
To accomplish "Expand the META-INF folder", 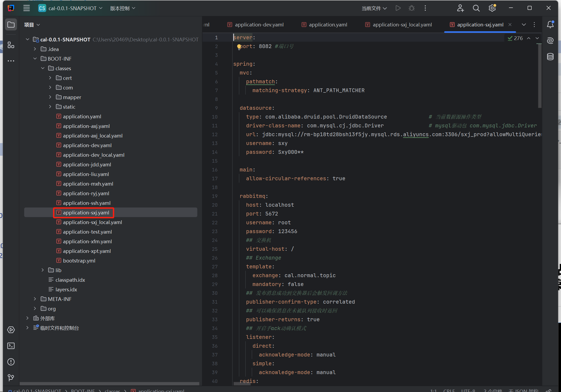I will (35, 299).
